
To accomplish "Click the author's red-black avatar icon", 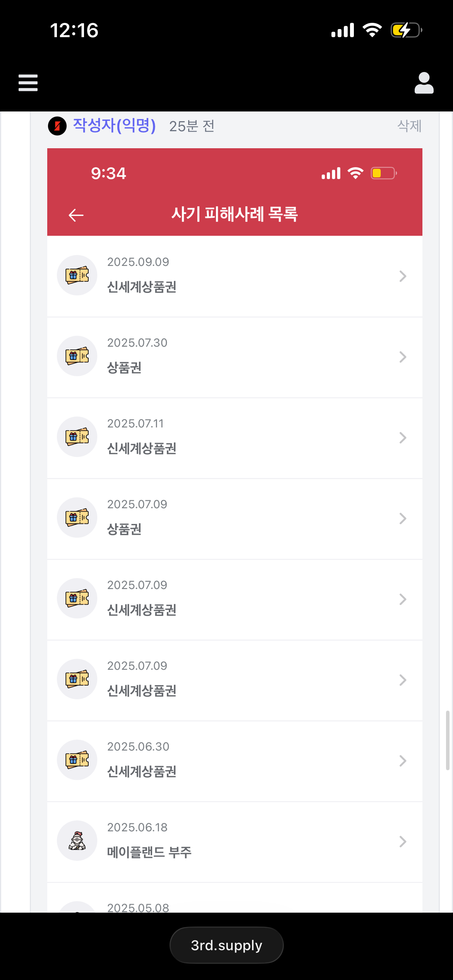I will coord(57,126).
